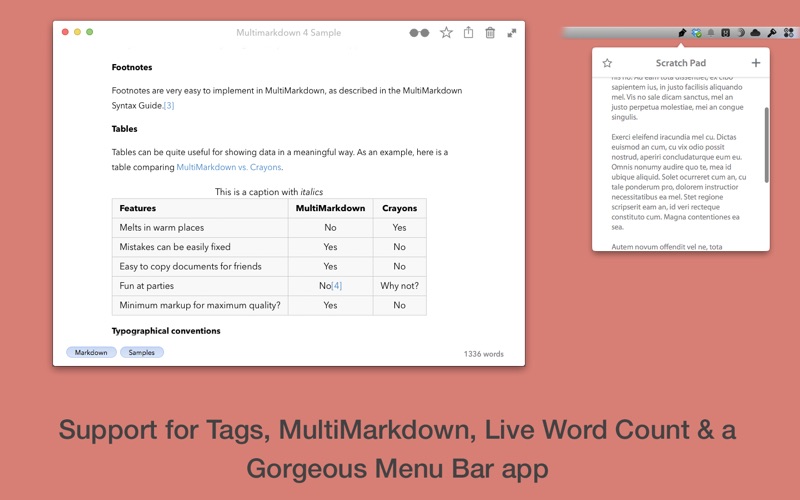The height and width of the screenshot is (500, 800).
Task: Select the Samples tag
Action: click(x=142, y=352)
